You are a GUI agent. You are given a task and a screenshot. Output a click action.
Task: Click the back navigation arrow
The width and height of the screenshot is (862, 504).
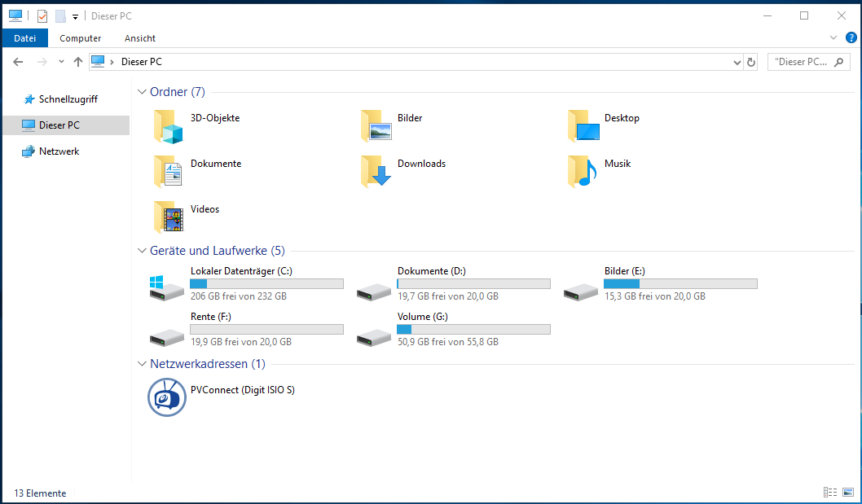(18, 62)
